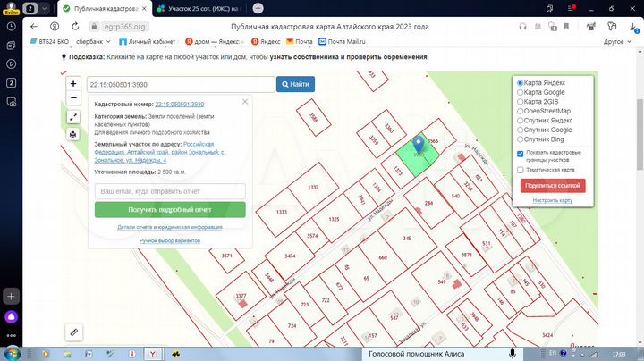Open ВТБ24 БКО bookmark
This screenshot has height=361, width=644.
tap(49, 41)
